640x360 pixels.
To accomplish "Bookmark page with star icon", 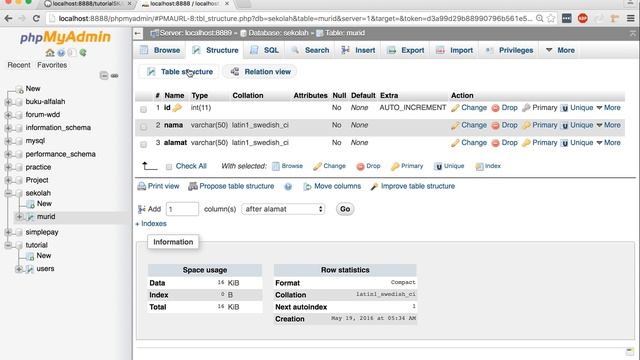I will point(551,18).
